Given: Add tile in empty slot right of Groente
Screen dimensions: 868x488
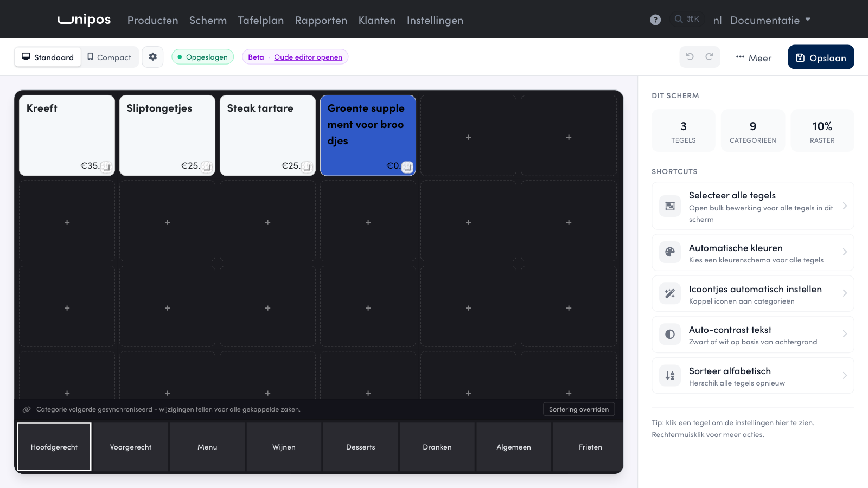Looking at the screenshot, I should 468,136.
